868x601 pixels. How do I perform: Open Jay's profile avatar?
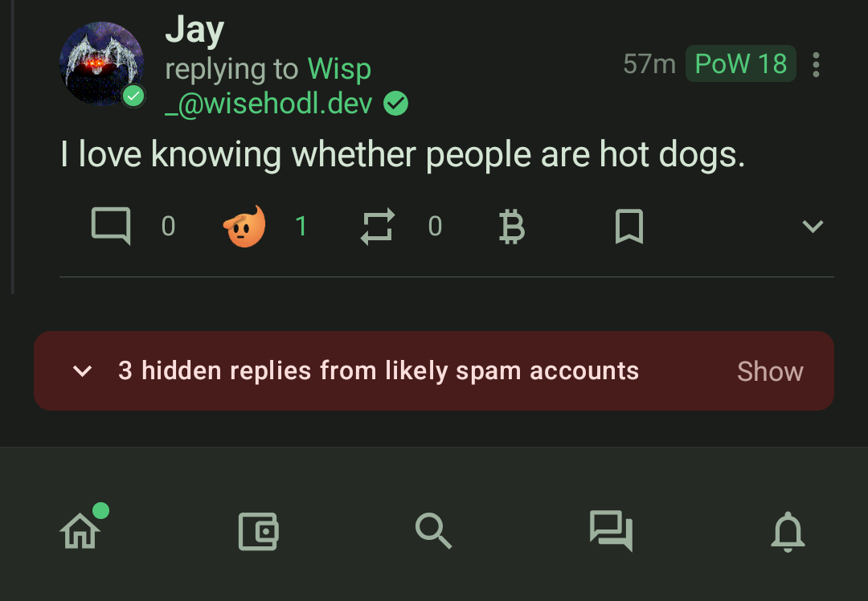tap(102, 63)
